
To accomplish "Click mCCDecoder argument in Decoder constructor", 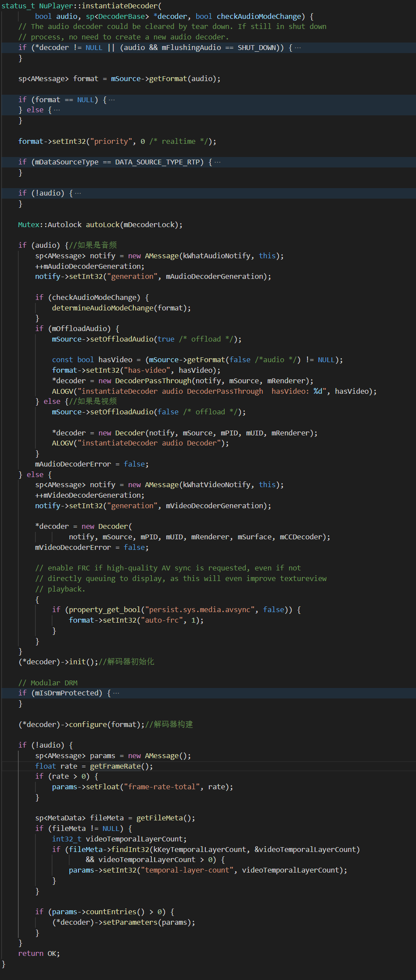I will pos(301,537).
